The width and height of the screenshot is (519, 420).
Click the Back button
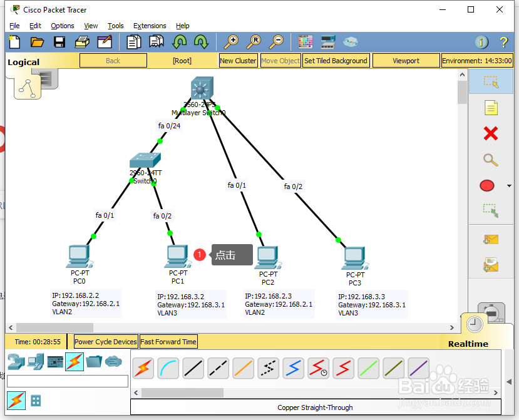(x=113, y=61)
